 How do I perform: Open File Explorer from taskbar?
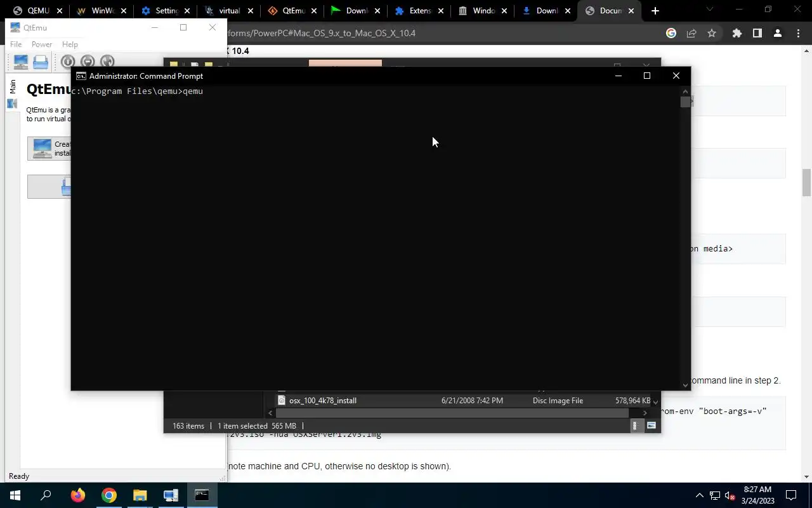point(140,495)
